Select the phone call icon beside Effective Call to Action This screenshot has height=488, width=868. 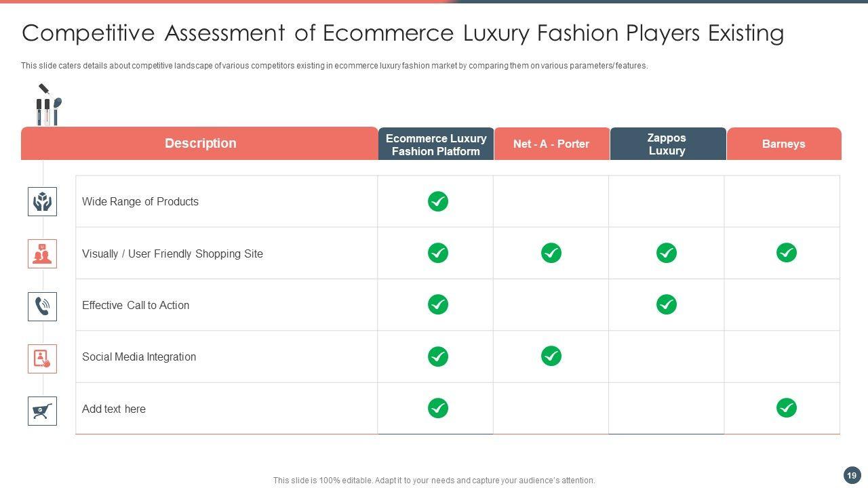click(42, 306)
